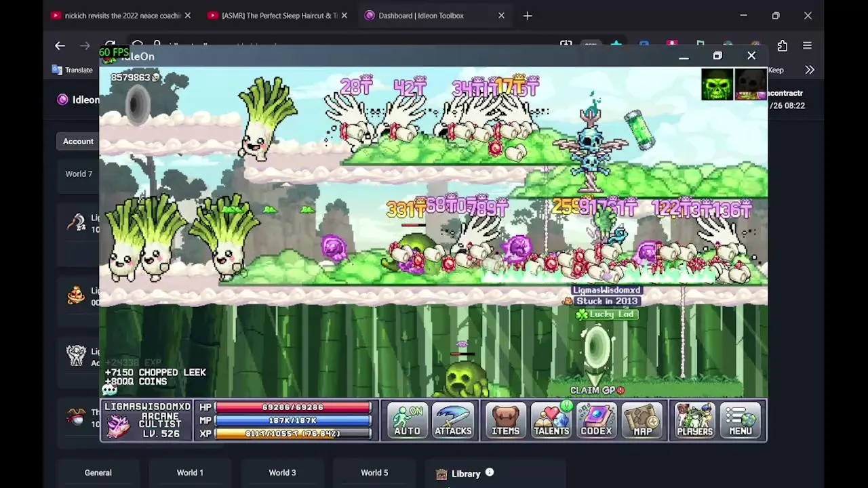868x488 pixels.
Task: Show more bookmarks with the double chevron
Action: pos(810,70)
